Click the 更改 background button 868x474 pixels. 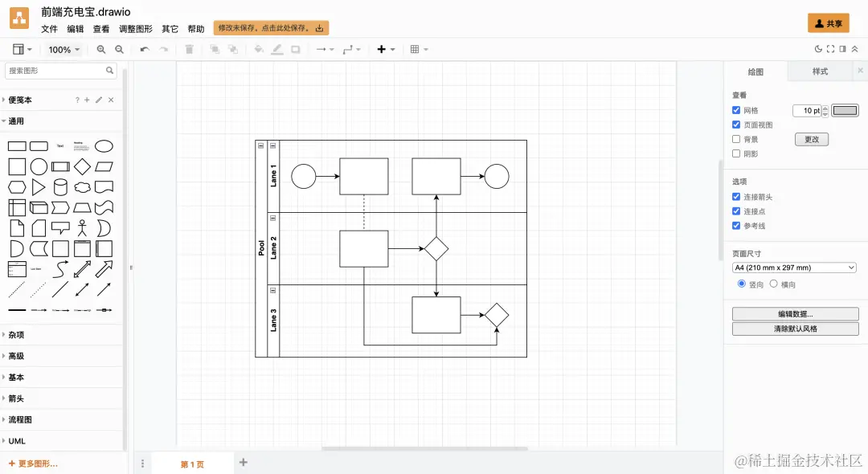pos(812,139)
